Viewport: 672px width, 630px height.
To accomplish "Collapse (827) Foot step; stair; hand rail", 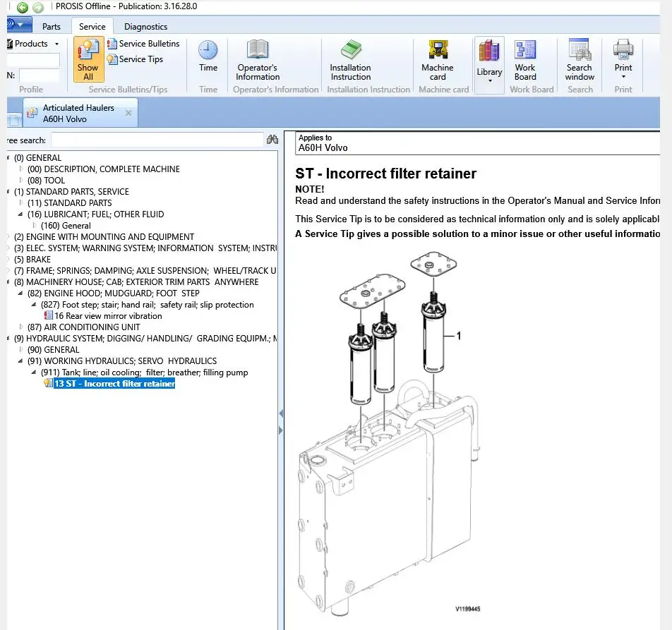I will [34, 305].
